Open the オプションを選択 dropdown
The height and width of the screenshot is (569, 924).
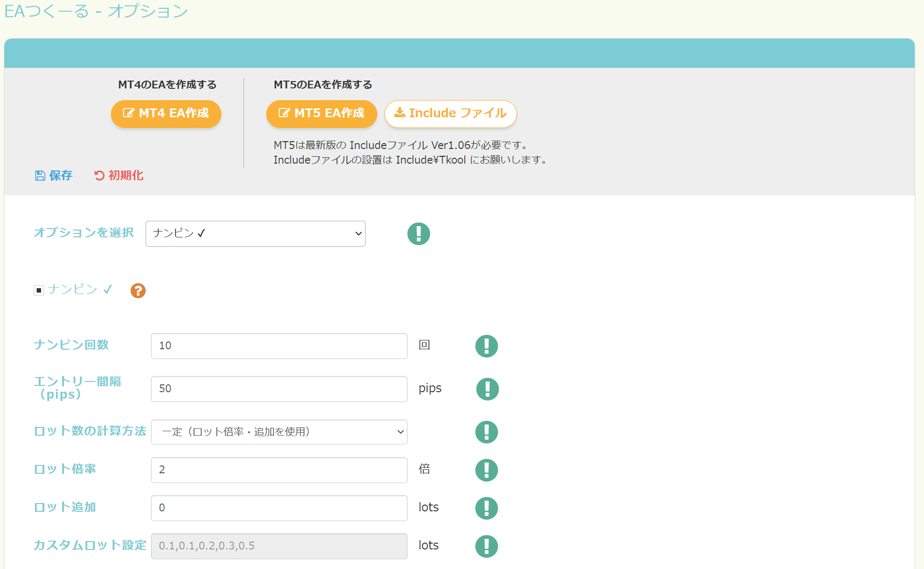pos(255,233)
